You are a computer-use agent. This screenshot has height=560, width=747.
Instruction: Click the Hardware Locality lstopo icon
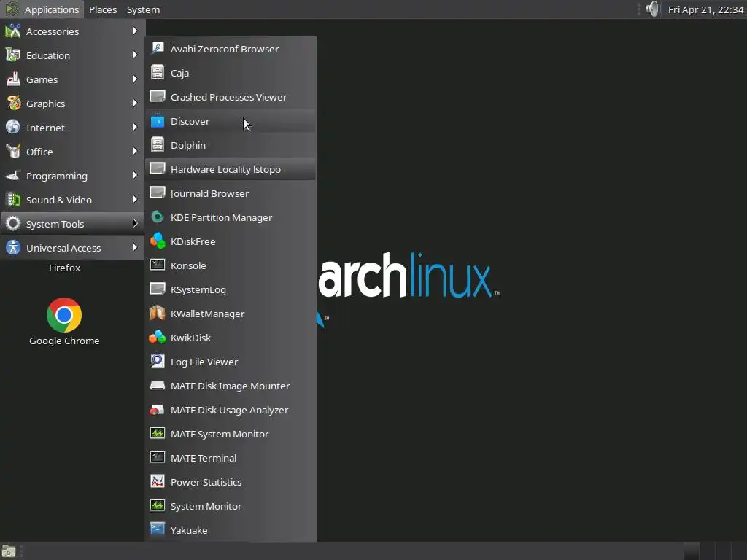[x=158, y=169]
